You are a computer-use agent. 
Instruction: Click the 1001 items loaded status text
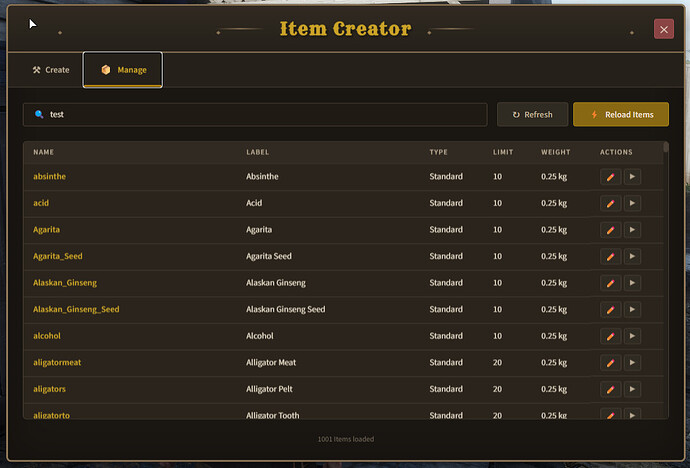pos(346,439)
